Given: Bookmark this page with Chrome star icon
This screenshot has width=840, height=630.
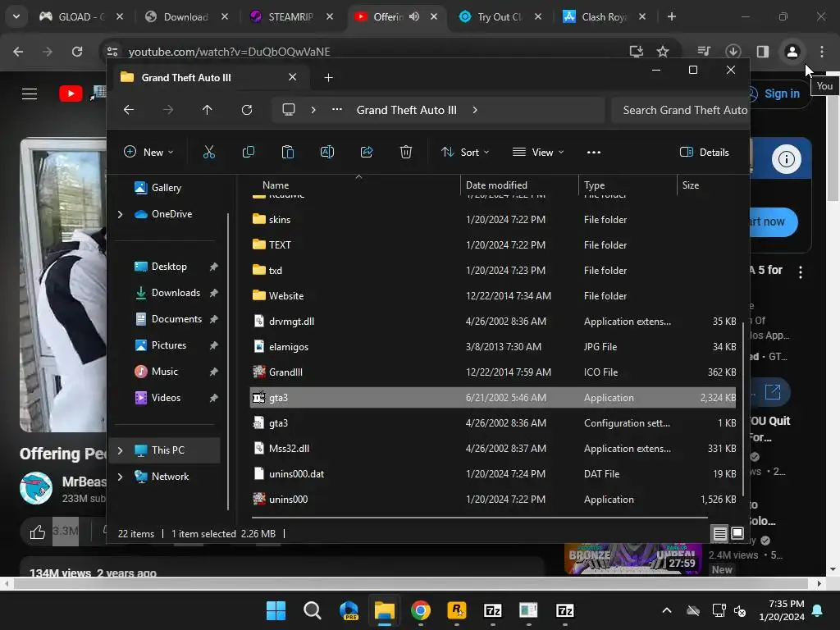Looking at the screenshot, I should [663, 52].
